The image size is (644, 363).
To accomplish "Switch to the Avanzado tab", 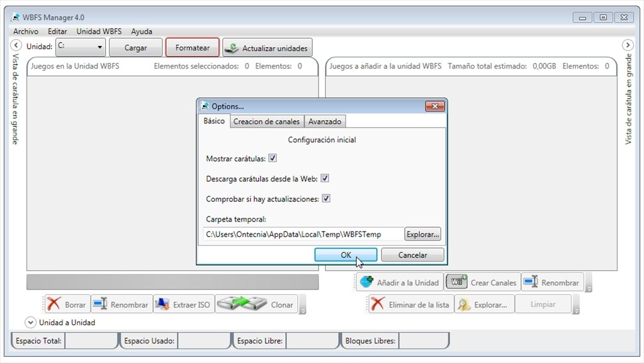I will 325,121.
